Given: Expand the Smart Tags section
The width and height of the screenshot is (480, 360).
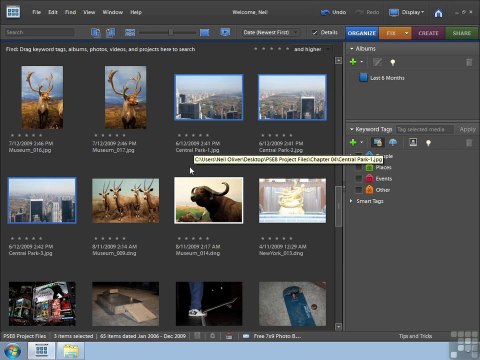Looking at the screenshot, I should [x=351, y=201].
